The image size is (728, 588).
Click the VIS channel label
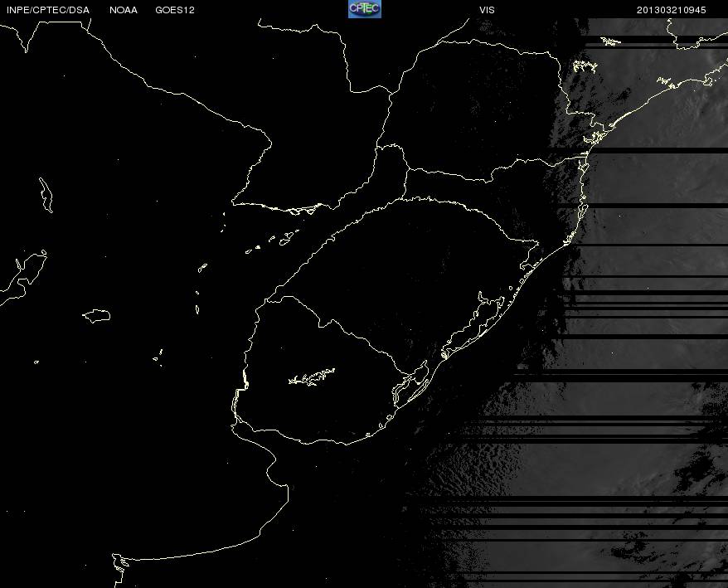487,10
